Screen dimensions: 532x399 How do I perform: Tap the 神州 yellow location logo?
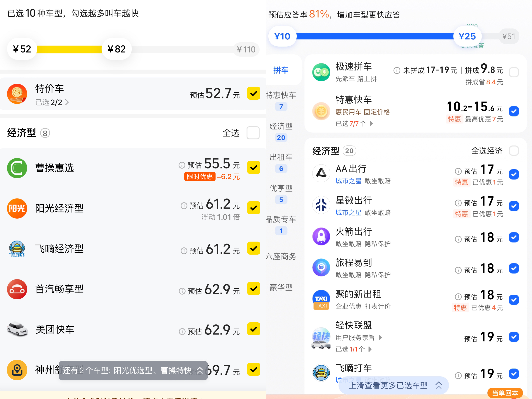(x=17, y=370)
